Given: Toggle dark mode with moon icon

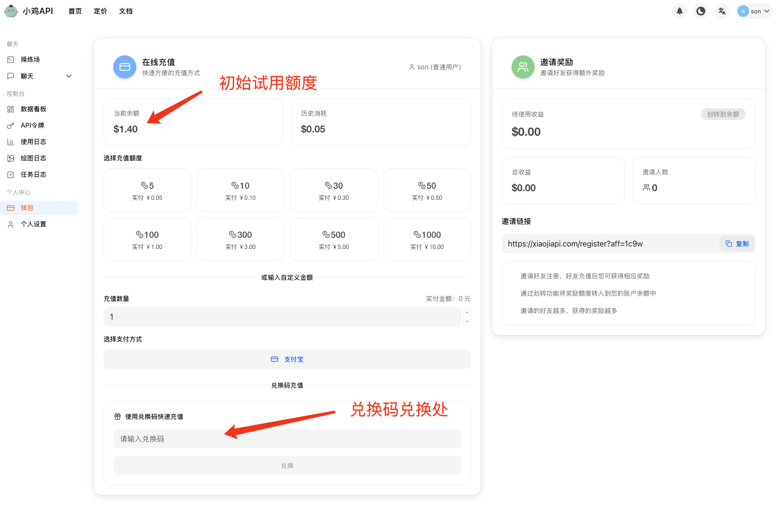Looking at the screenshot, I should [700, 11].
